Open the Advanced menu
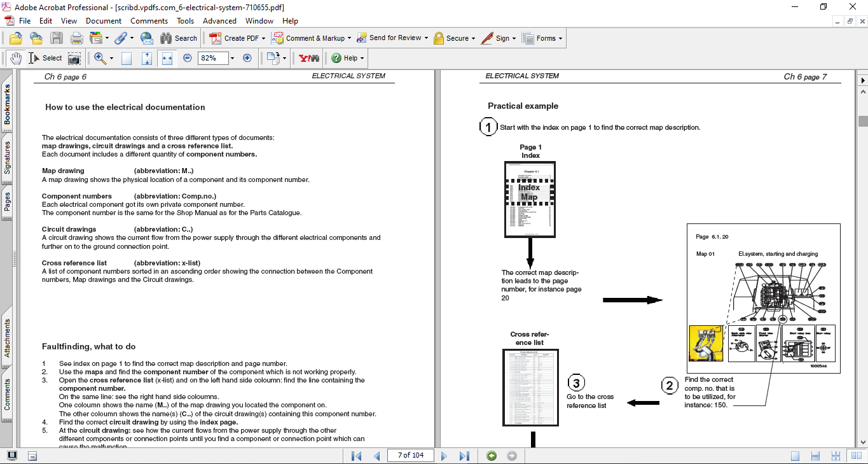 click(219, 21)
